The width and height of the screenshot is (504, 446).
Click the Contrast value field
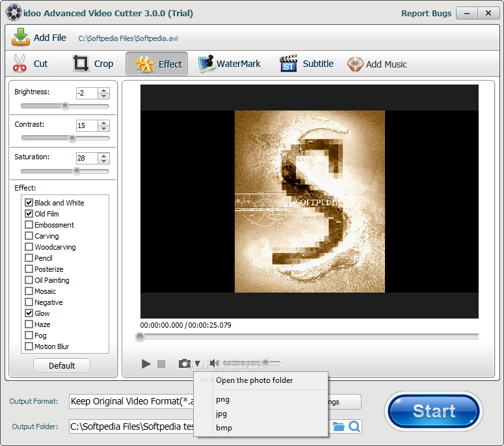(x=86, y=125)
